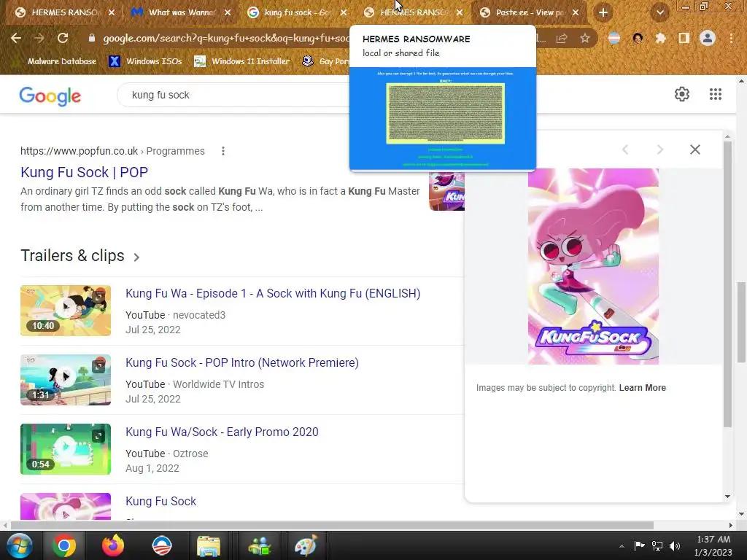
Task: Open the Learn More copyright link
Action: tap(642, 388)
